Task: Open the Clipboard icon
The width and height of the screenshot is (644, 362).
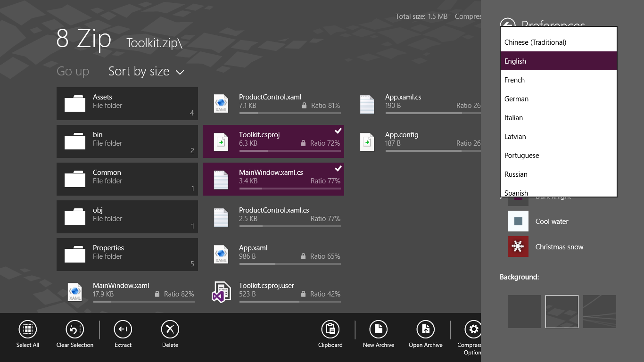Action: coord(330,329)
